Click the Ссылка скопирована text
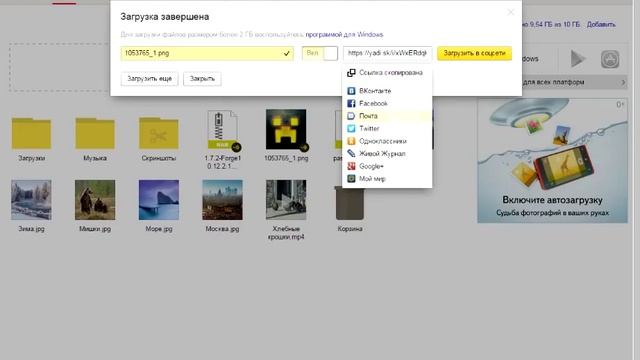This screenshot has height=360, width=640. point(391,73)
